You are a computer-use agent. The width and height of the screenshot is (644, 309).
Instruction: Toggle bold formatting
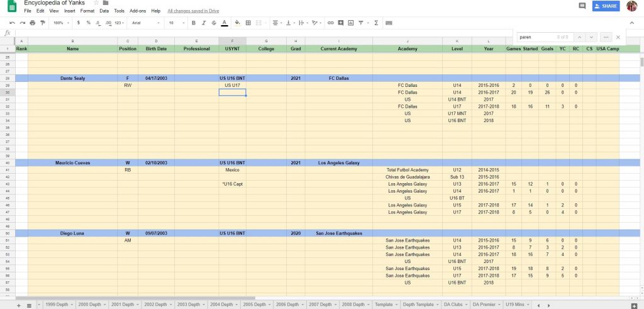tap(194, 23)
